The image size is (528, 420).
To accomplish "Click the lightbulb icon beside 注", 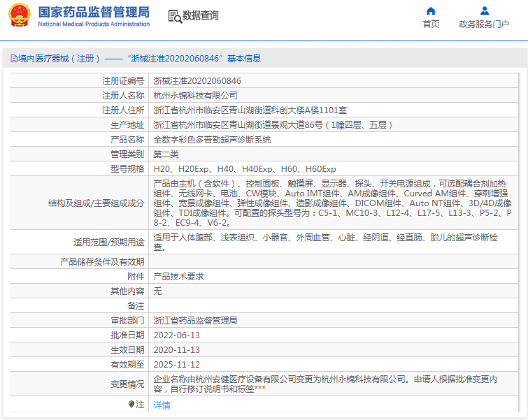I will [x=131, y=404].
